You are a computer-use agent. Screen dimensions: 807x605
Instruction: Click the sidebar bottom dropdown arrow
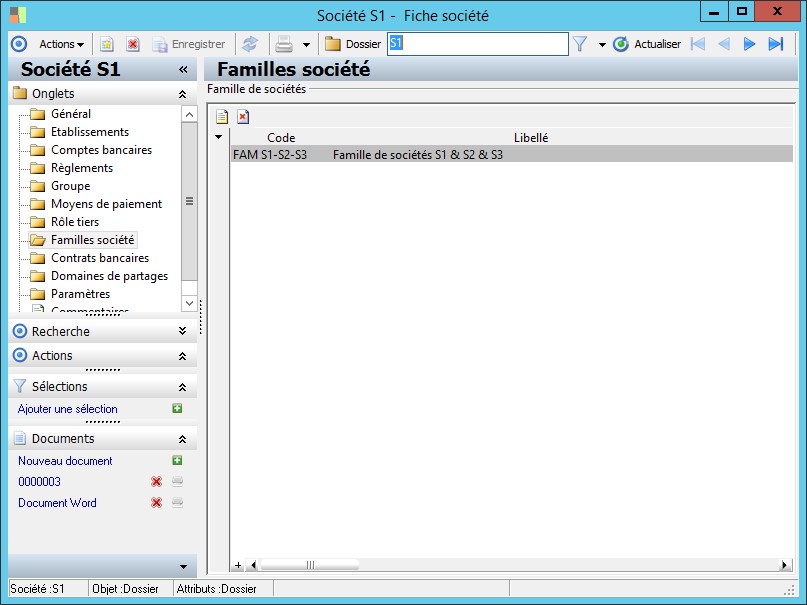(183, 566)
